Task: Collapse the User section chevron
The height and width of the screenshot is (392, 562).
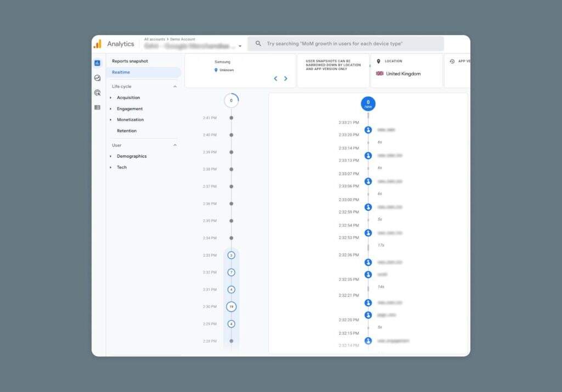Action: tap(175, 145)
